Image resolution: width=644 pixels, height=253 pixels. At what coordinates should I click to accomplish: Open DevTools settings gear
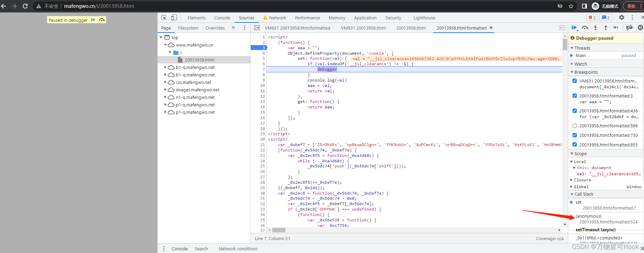622,18
